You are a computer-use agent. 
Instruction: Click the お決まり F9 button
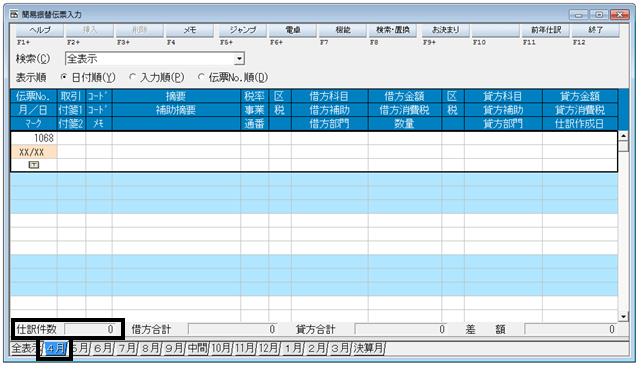click(x=445, y=30)
